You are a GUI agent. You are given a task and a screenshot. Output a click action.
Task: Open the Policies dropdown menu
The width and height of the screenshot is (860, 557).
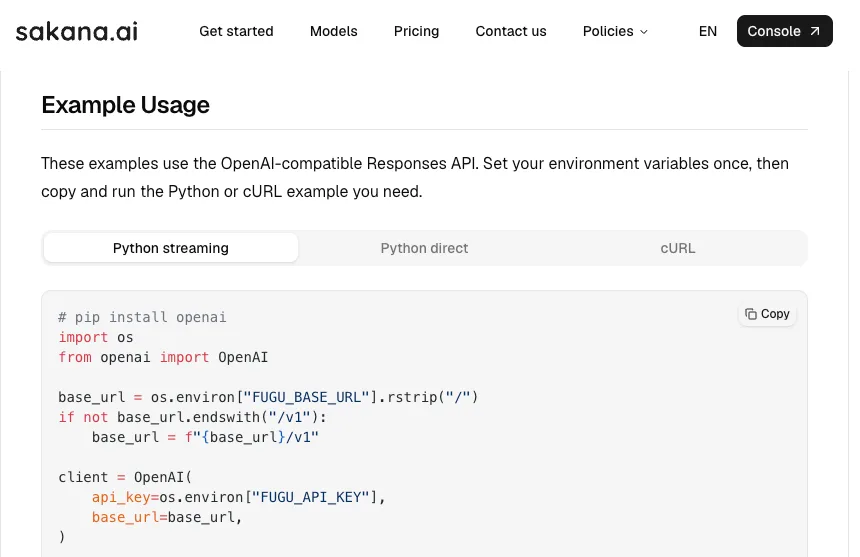pos(615,31)
